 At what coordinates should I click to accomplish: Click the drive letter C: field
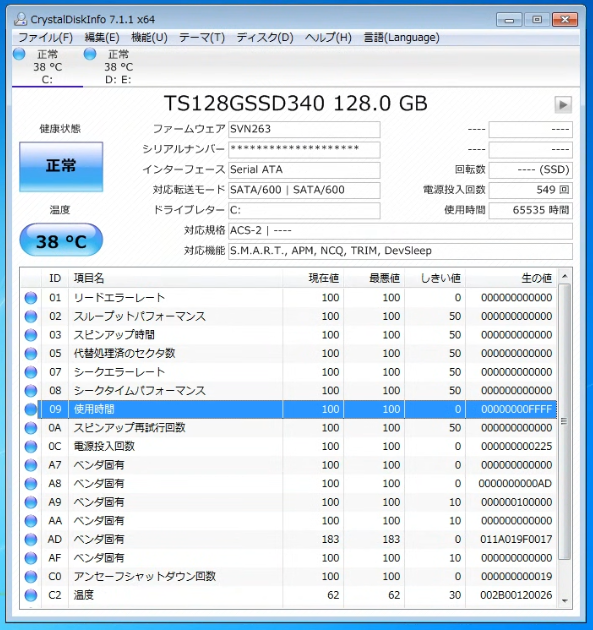pos(304,210)
